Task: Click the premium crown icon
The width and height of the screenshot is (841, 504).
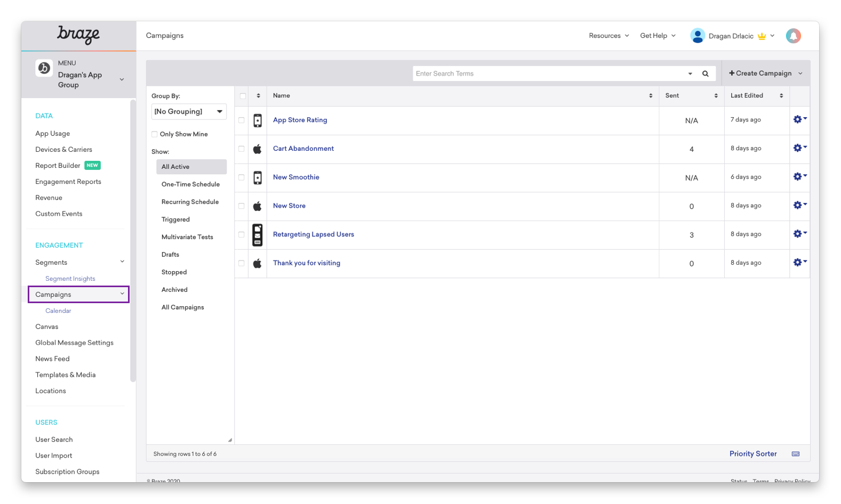Action: [762, 36]
